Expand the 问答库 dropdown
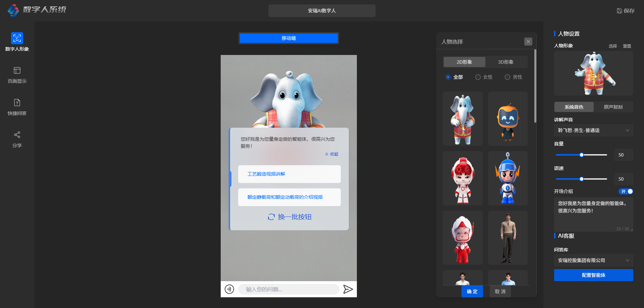 (593, 260)
